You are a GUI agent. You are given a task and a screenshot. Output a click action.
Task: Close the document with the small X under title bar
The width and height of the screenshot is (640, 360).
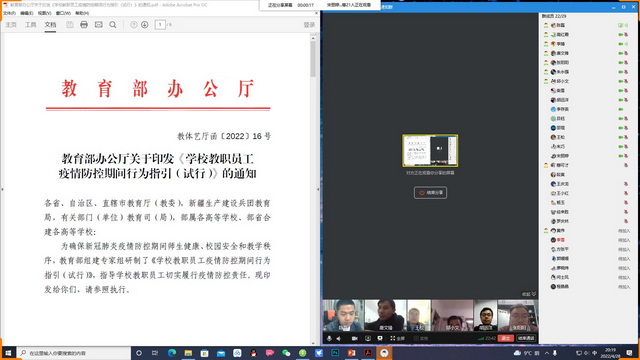click(x=316, y=13)
